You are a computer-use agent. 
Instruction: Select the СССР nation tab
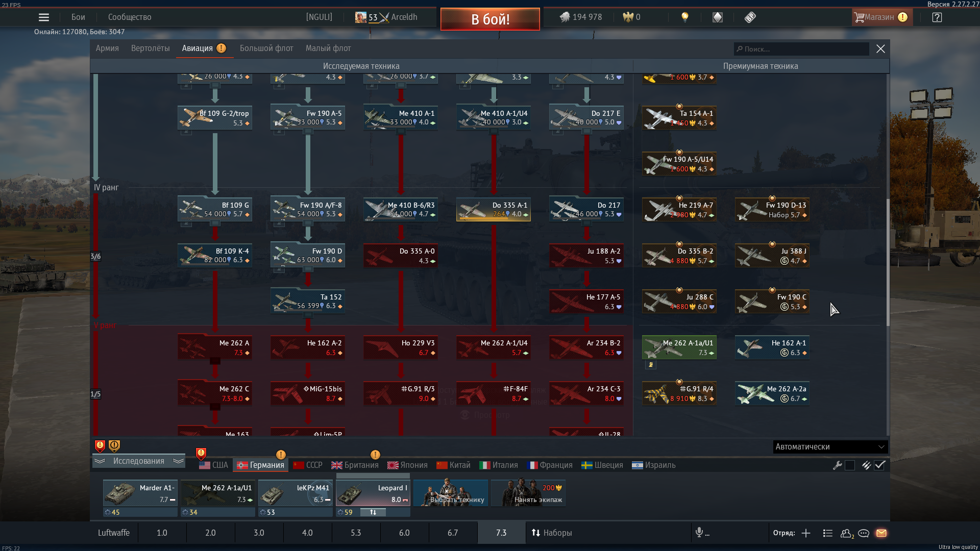[308, 465]
